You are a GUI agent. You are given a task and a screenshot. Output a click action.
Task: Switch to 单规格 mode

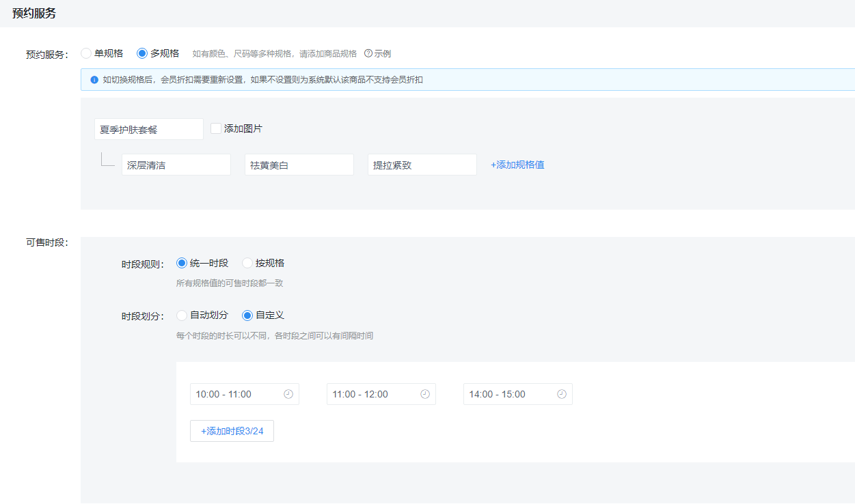click(x=85, y=53)
